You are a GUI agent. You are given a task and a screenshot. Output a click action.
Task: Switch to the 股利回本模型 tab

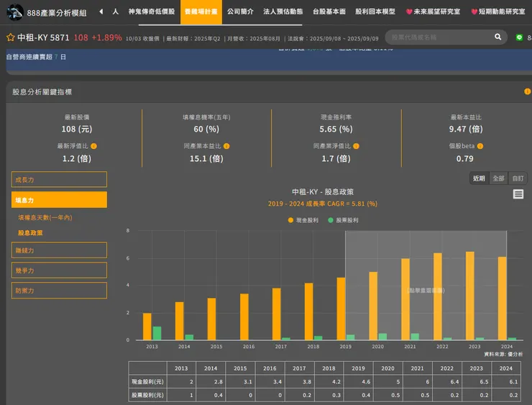(375, 12)
